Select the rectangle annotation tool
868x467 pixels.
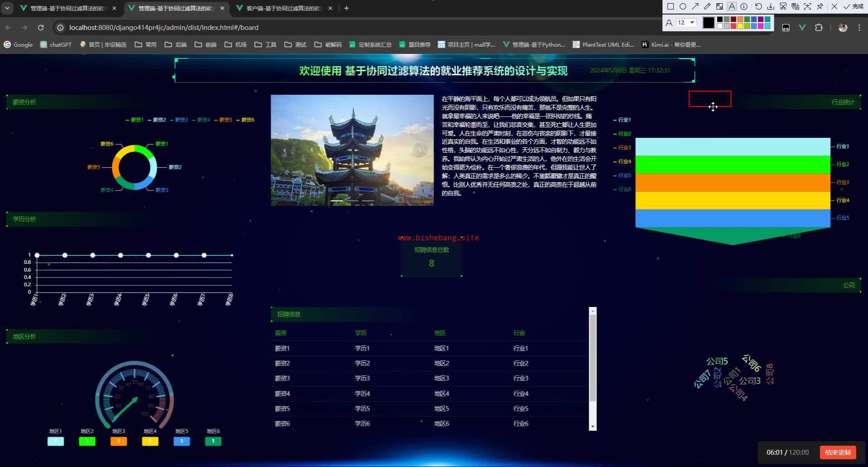click(670, 6)
